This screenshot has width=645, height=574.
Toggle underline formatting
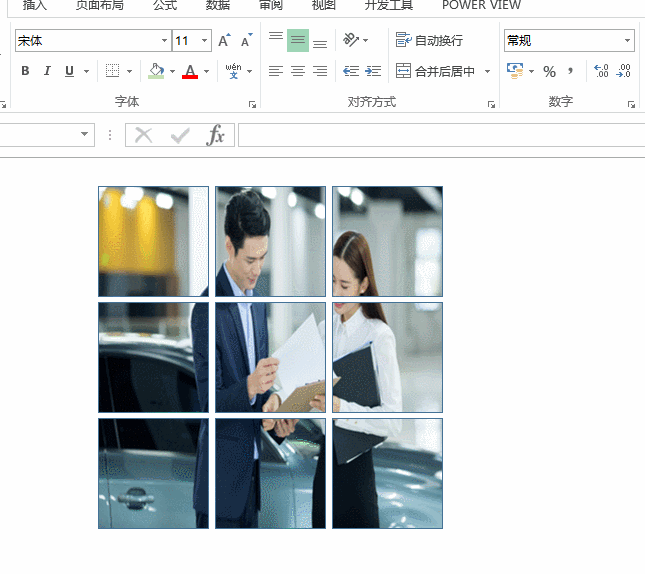(x=69, y=71)
